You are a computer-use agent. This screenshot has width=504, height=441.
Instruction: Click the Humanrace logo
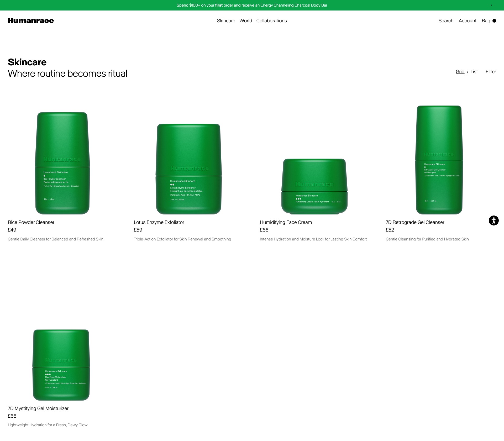coord(31,21)
